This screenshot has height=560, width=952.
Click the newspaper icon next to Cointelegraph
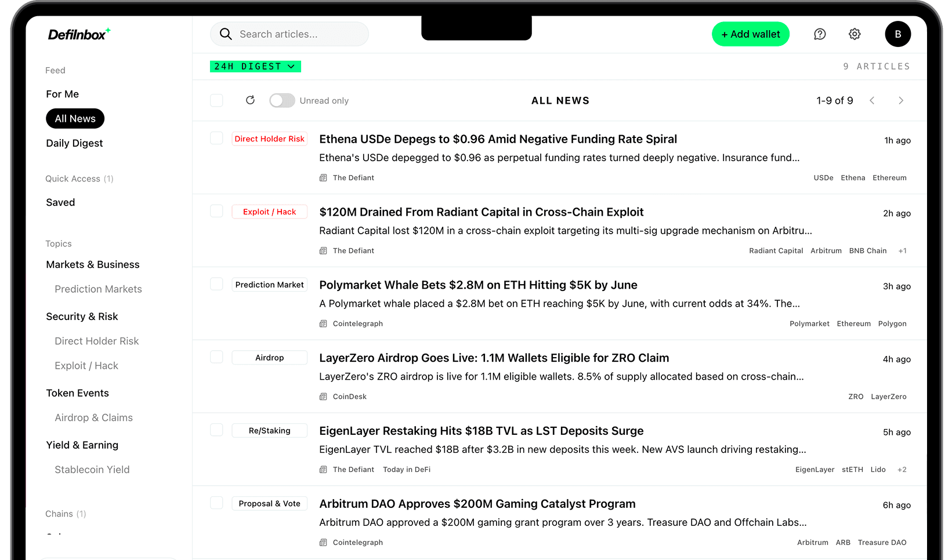coord(323,323)
